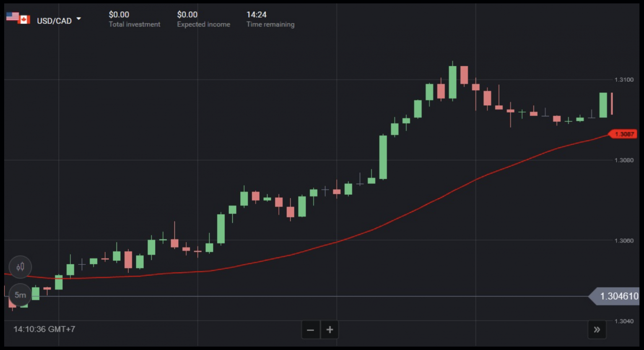Zoom in the chart with plus button
This screenshot has height=350, width=644.
330,330
